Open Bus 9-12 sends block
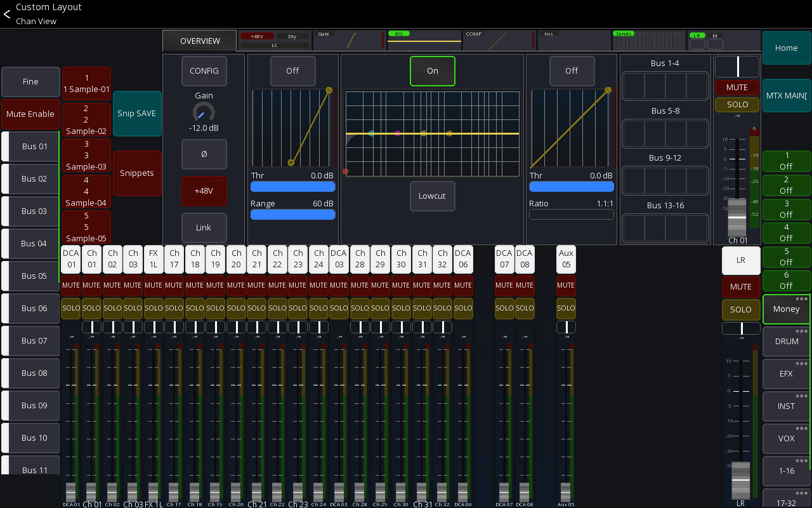 [665, 180]
